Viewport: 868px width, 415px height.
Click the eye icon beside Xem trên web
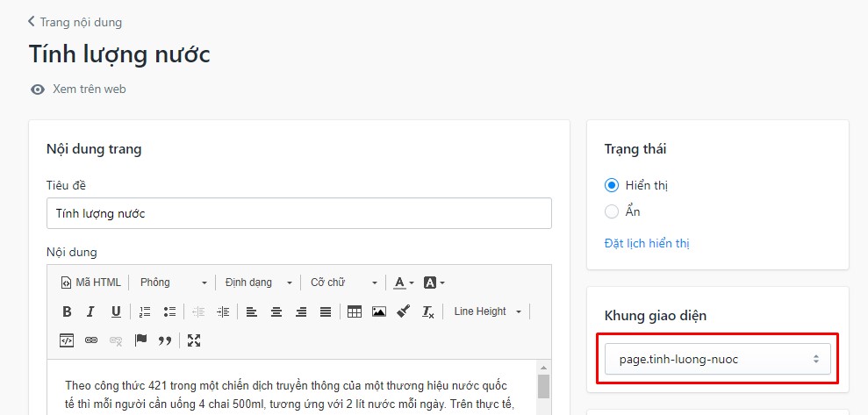tap(38, 89)
